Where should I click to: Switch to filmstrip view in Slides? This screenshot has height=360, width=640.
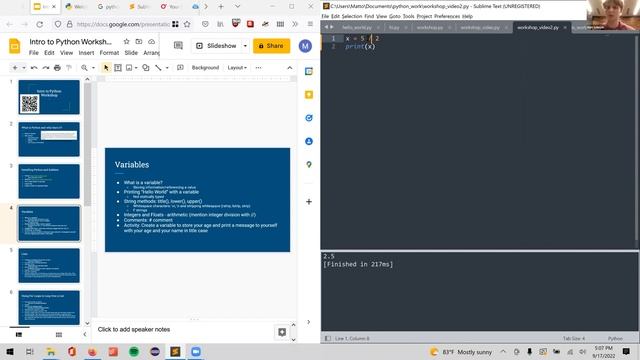[19, 335]
